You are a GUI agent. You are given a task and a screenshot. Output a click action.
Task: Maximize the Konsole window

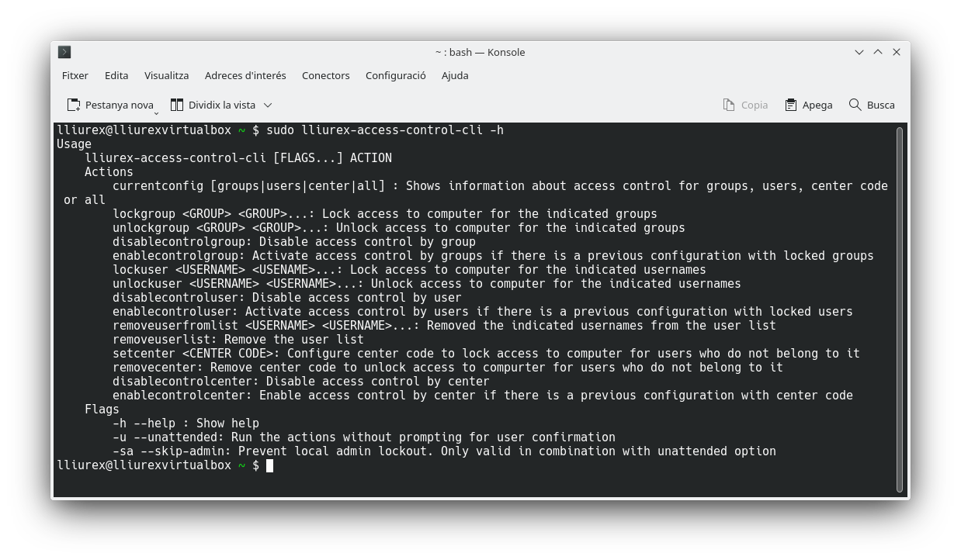878,52
